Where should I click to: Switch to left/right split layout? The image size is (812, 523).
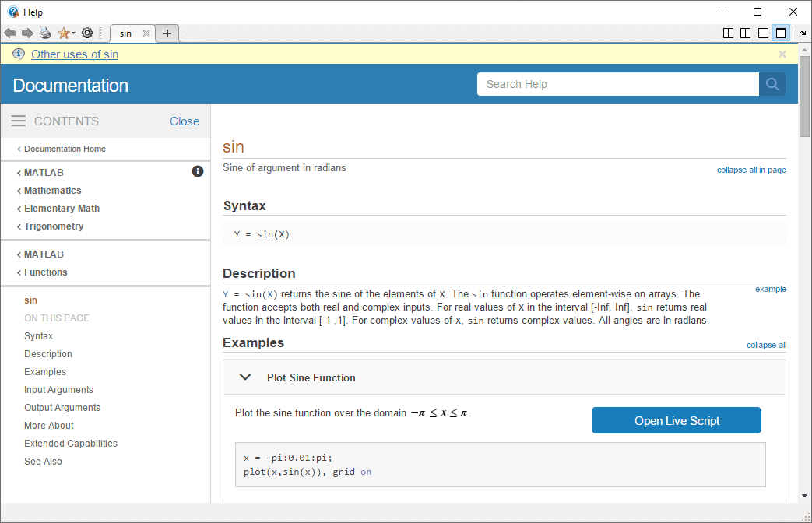746,33
